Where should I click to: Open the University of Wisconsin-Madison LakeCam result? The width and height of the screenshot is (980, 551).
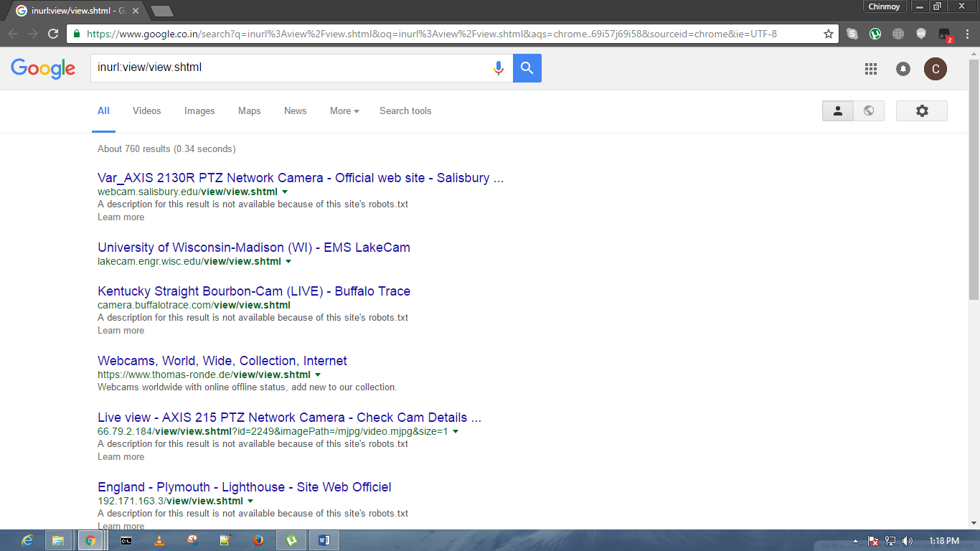click(x=254, y=248)
